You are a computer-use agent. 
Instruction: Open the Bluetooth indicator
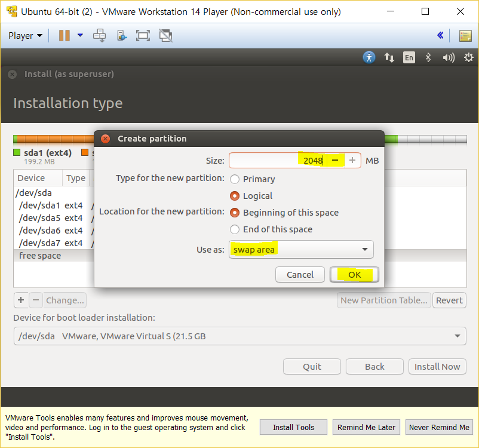(428, 57)
